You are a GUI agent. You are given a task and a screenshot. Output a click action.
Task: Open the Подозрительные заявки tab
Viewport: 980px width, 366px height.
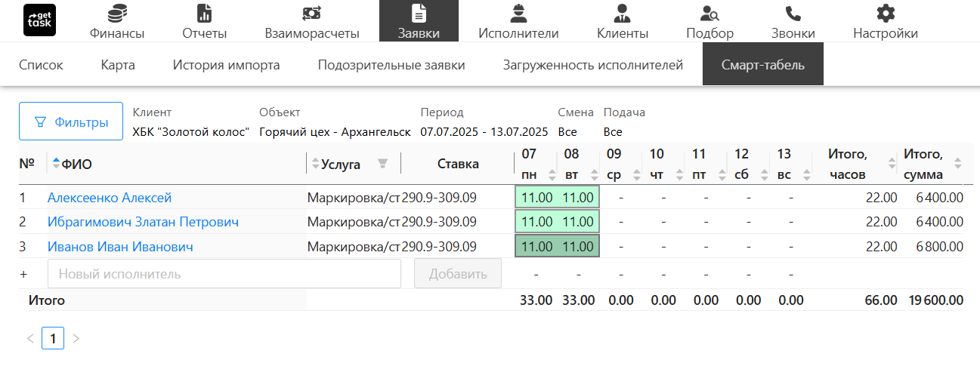[x=391, y=65]
